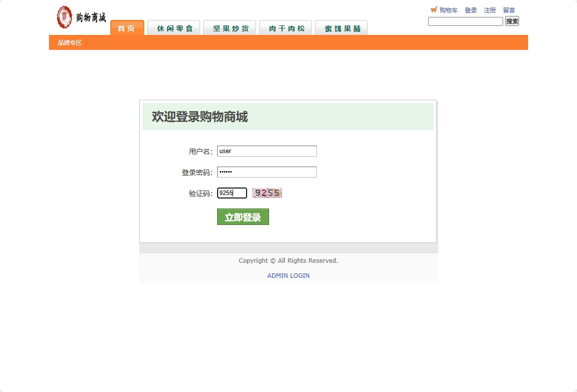Viewport: 577px width, 392px height.
Task: Switch to the 首页 home tab
Action: (x=127, y=28)
